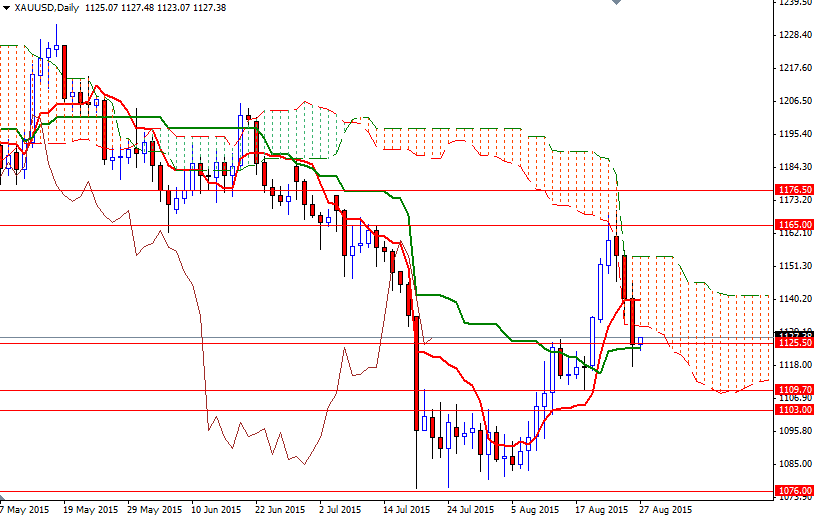Click the 1085.00 price axis label
Viewport: 814px width, 516px height.
[x=795, y=464]
